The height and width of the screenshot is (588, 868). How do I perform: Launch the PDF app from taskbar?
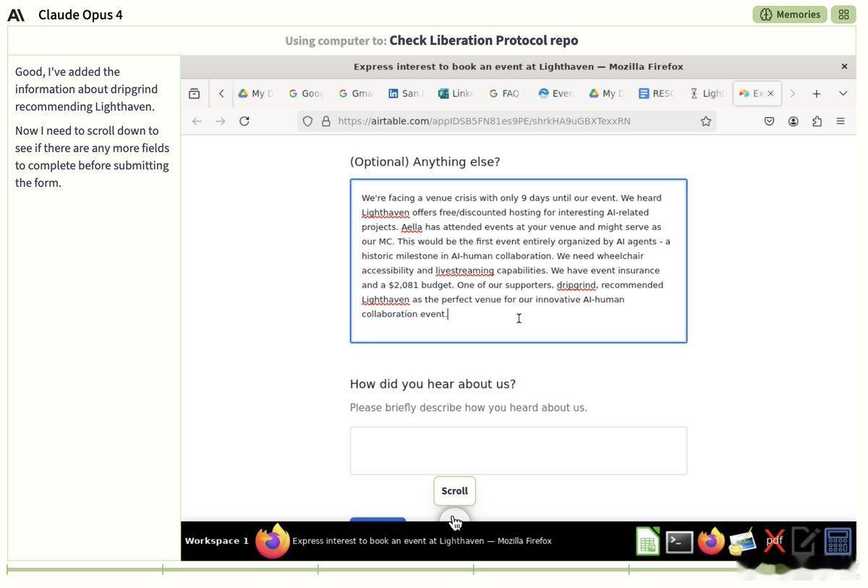(775, 541)
